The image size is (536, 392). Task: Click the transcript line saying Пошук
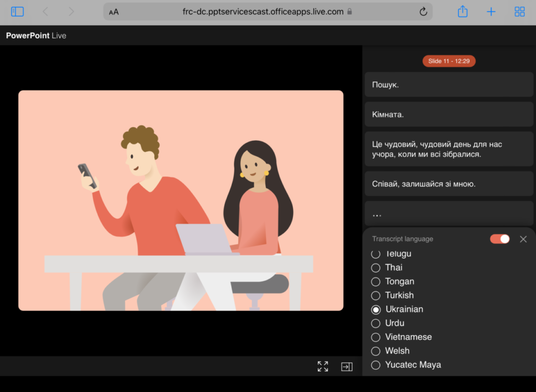tap(449, 84)
